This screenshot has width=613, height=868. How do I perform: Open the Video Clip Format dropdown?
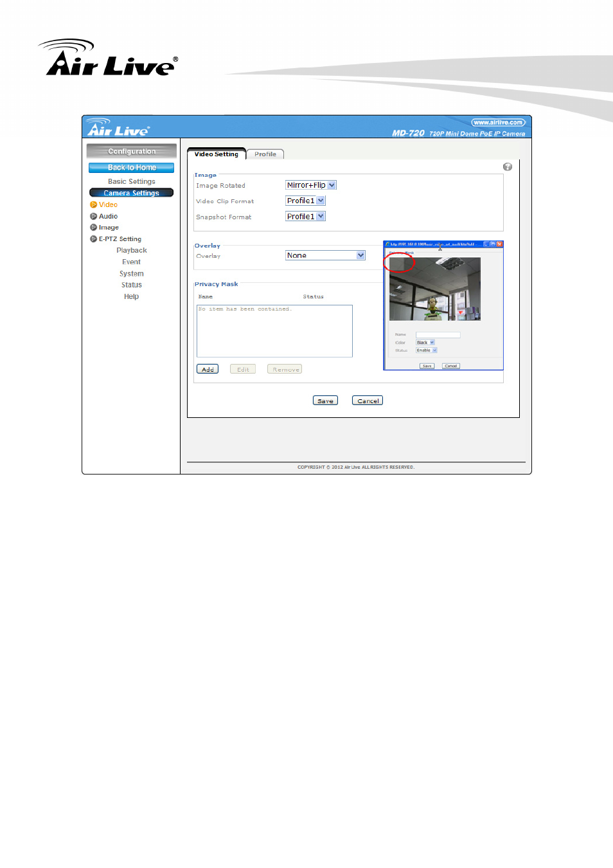click(306, 201)
